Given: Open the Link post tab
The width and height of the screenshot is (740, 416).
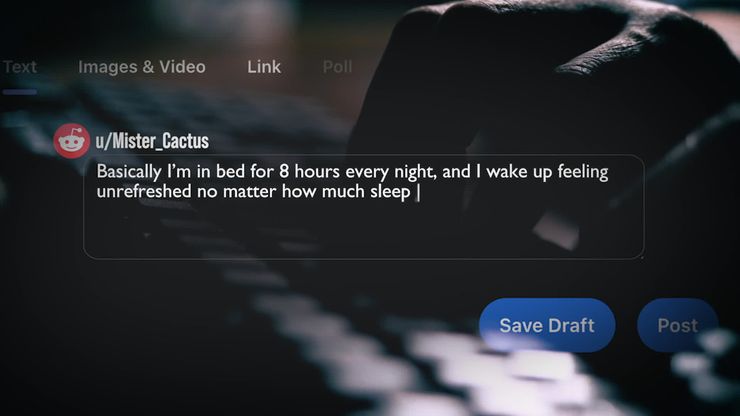Looking at the screenshot, I should coord(264,67).
